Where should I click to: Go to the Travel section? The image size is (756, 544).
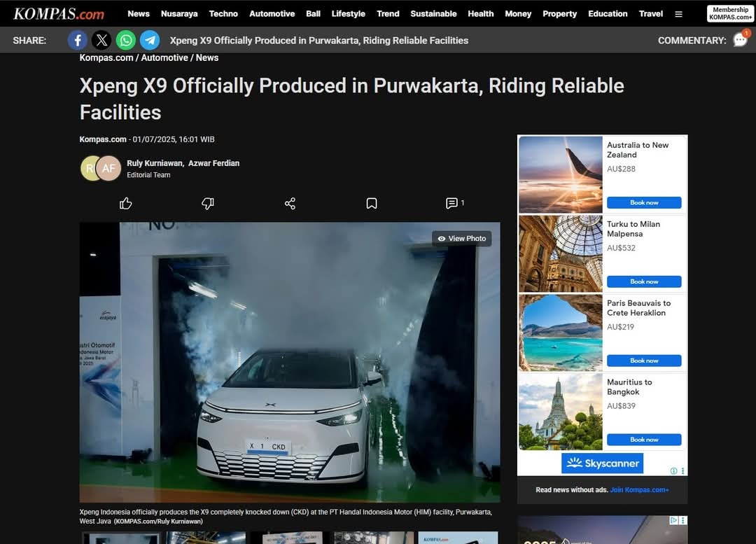coord(651,14)
